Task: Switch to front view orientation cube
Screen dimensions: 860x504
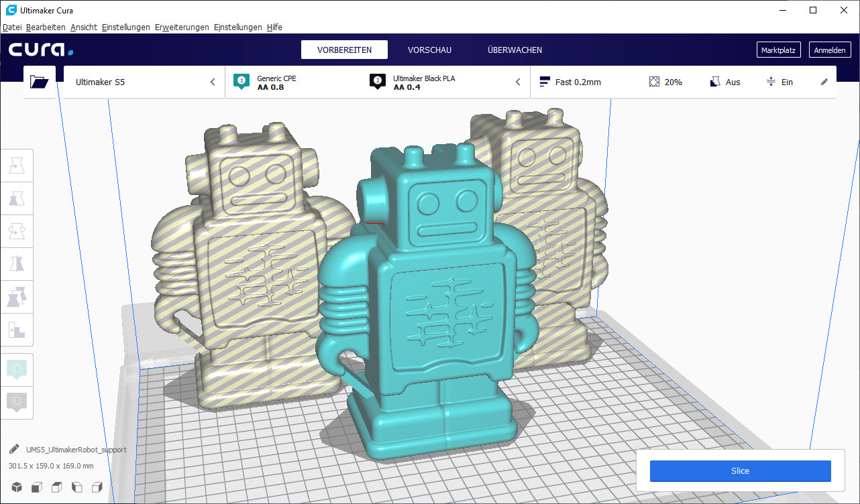Action: [36, 487]
